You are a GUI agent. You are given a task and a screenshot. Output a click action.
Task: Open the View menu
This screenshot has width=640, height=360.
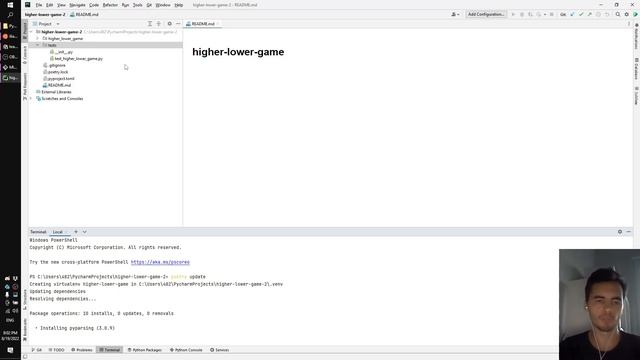click(61, 5)
